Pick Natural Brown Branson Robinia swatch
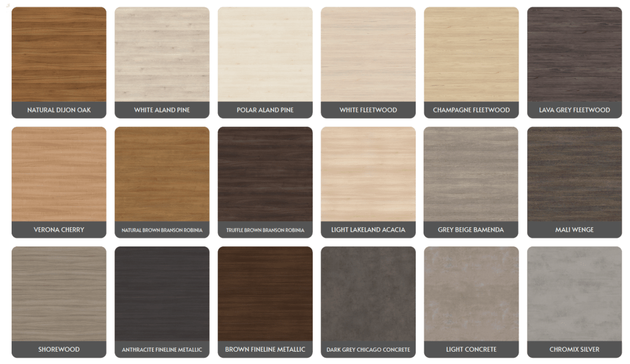630x364 pixels. point(162,175)
